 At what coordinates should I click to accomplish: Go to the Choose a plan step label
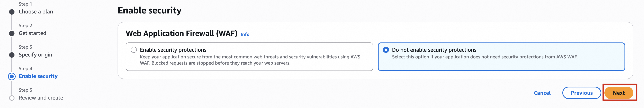pos(36,12)
